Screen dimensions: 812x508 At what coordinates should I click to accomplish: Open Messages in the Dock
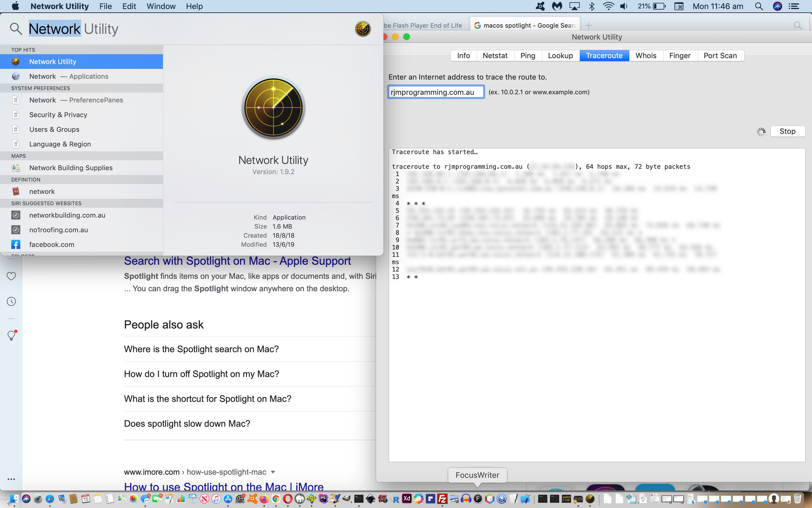tap(145, 499)
